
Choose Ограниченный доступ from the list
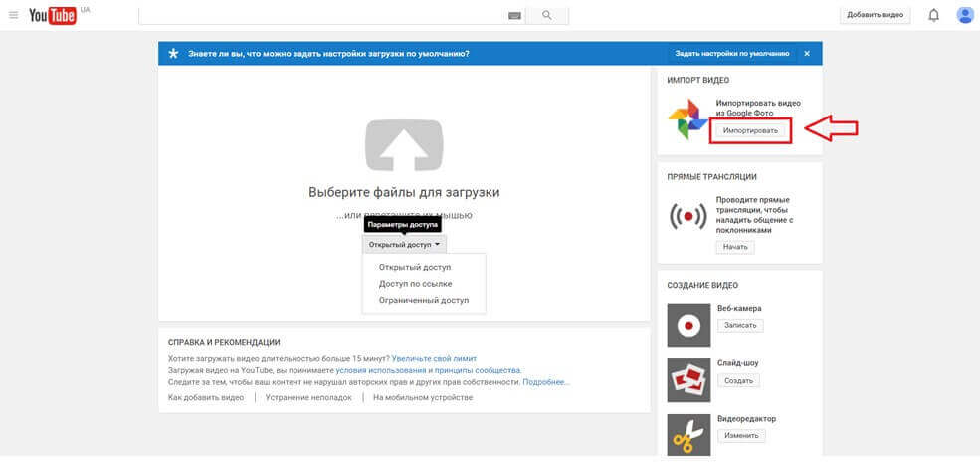tap(423, 300)
